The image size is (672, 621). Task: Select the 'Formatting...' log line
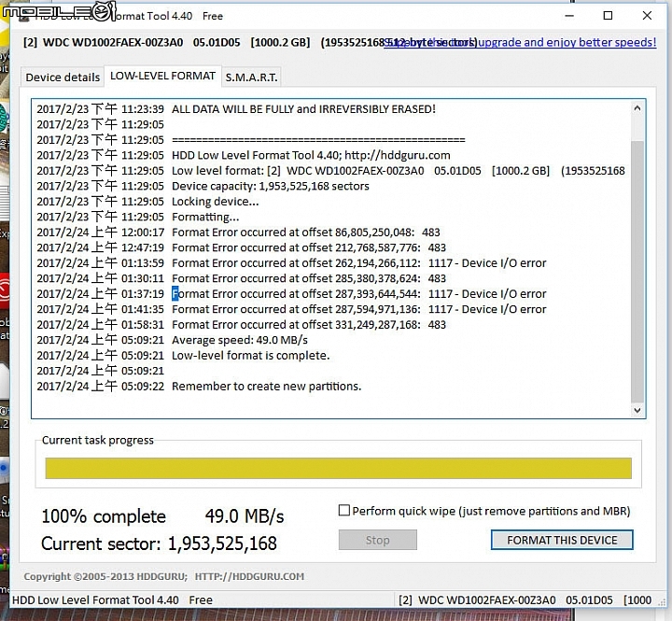click(138, 217)
